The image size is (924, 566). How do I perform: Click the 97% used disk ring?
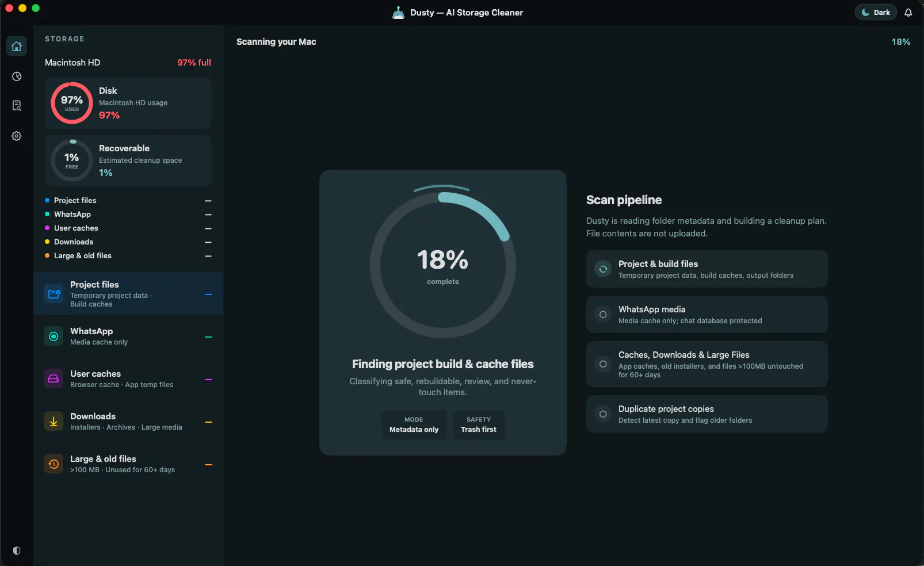pos(72,103)
